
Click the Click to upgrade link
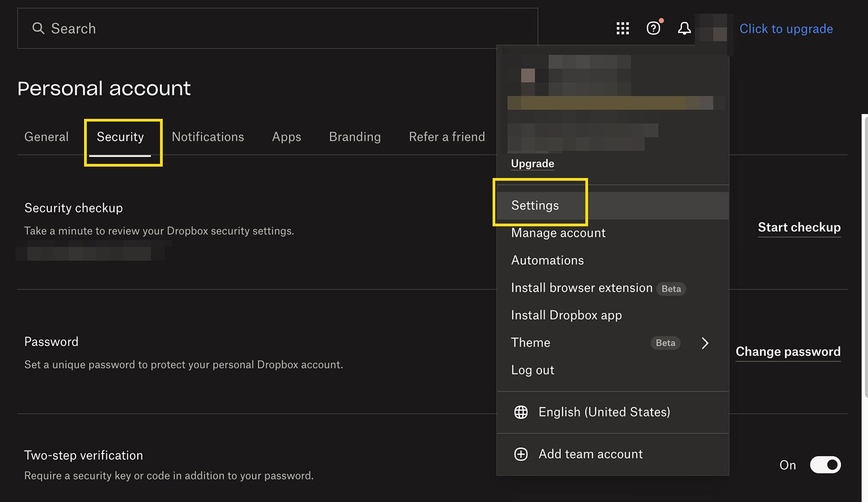[x=786, y=29]
